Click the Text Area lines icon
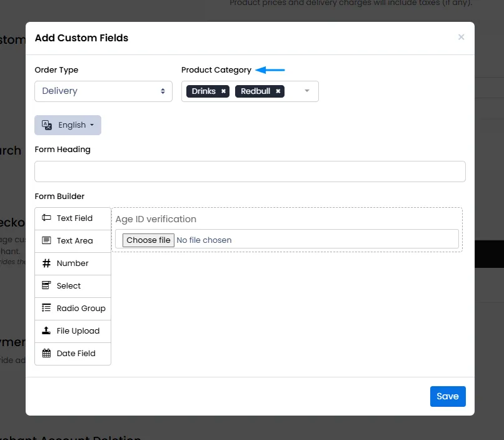This screenshot has width=504, height=440. 46,240
